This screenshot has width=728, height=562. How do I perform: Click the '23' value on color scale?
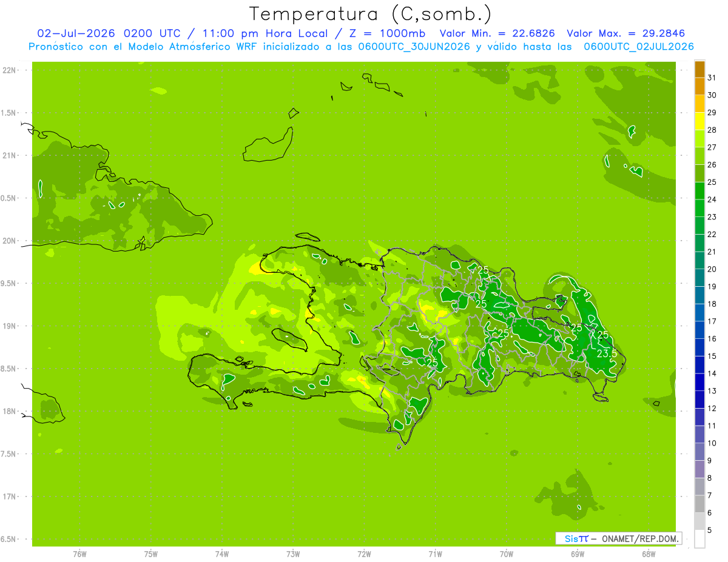pyautogui.click(x=712, y=217)
